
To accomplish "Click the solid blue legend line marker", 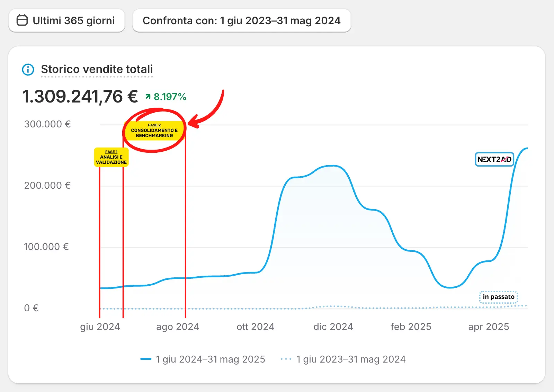I will (x=146, y=359).
